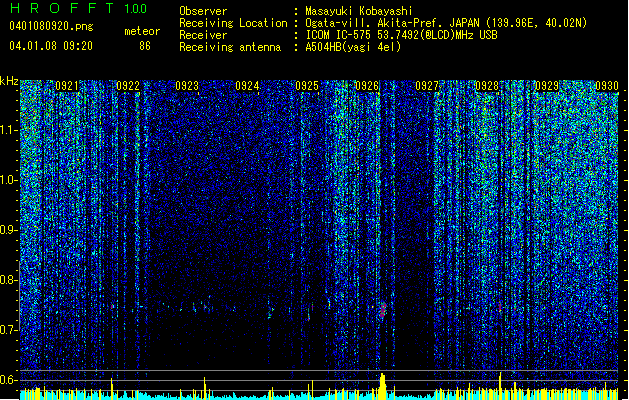629x400 pixels.
Task: Click observer name Masayuki Kobayashi
Action: [359, 11]
